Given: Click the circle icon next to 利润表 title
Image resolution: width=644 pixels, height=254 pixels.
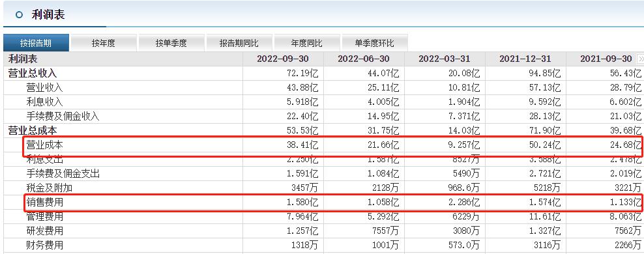Looking at the screenshot, I should tap(18, 15).
